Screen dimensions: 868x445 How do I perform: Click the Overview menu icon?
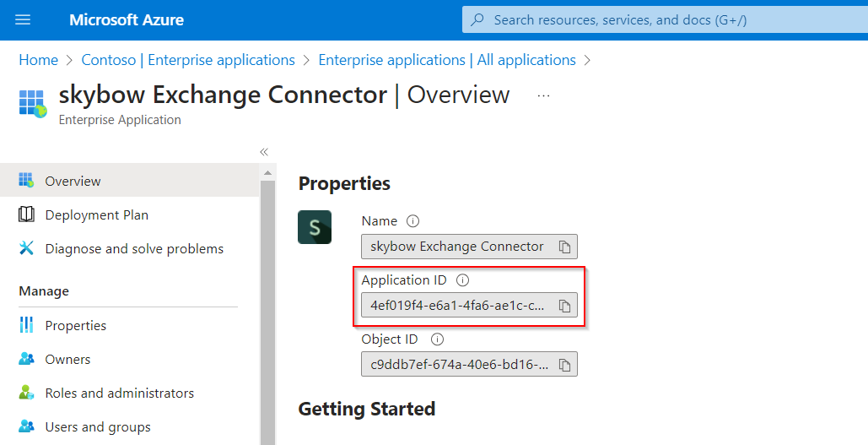[x=26, y=180]
